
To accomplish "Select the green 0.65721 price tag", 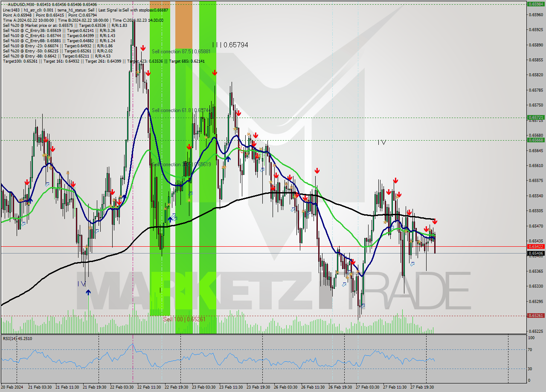I will (x=536, y=117).
